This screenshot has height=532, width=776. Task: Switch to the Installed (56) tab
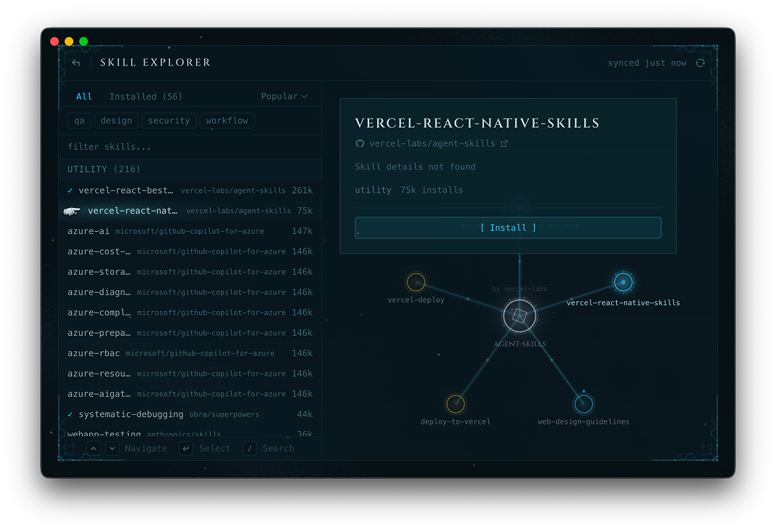pyautogui.click(x=145, y=96)
